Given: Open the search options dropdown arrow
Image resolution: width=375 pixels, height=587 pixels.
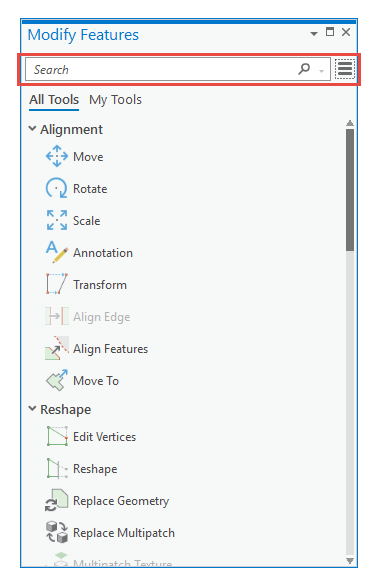Looking at the screenshot, I should (321, 71).
